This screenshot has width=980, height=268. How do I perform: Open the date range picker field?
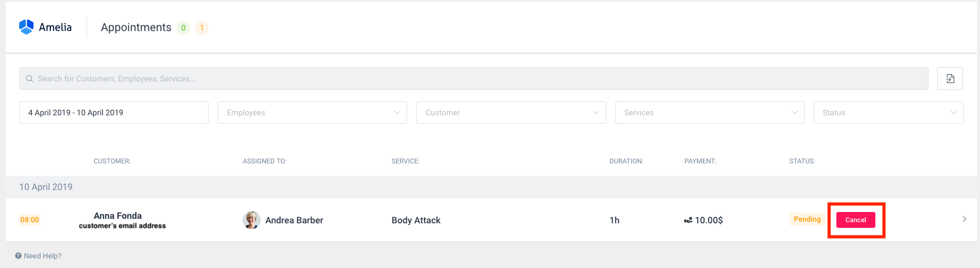(x=114, y=113)
